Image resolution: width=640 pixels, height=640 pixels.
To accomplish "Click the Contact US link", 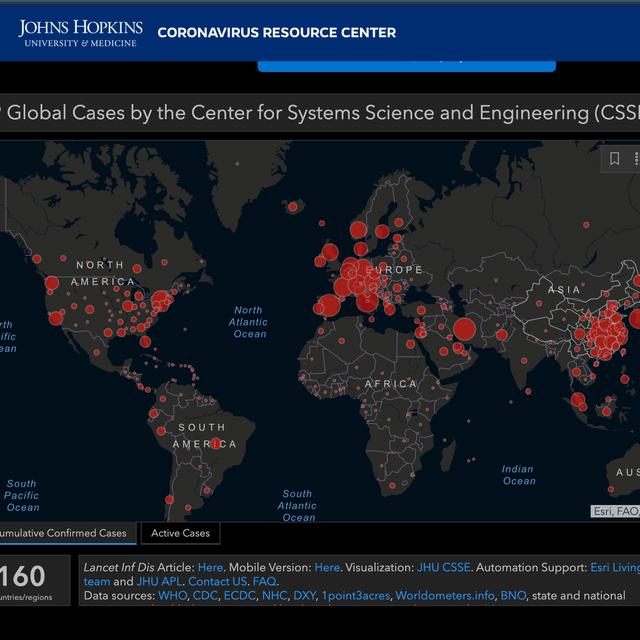I will [x=218, y=581].
